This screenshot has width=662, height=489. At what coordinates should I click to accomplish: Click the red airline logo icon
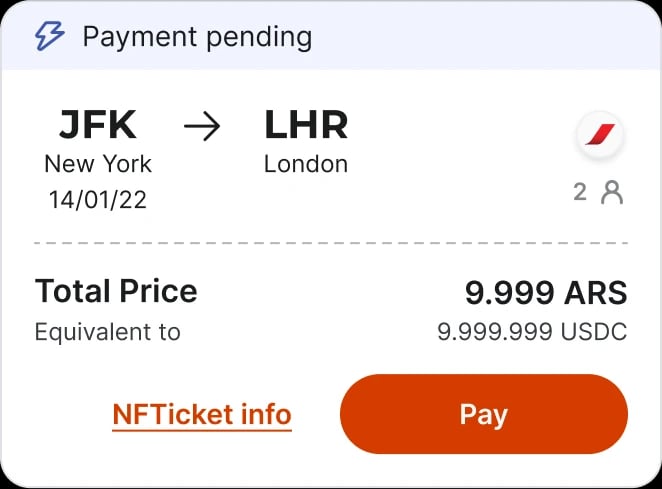click(600, 136)
